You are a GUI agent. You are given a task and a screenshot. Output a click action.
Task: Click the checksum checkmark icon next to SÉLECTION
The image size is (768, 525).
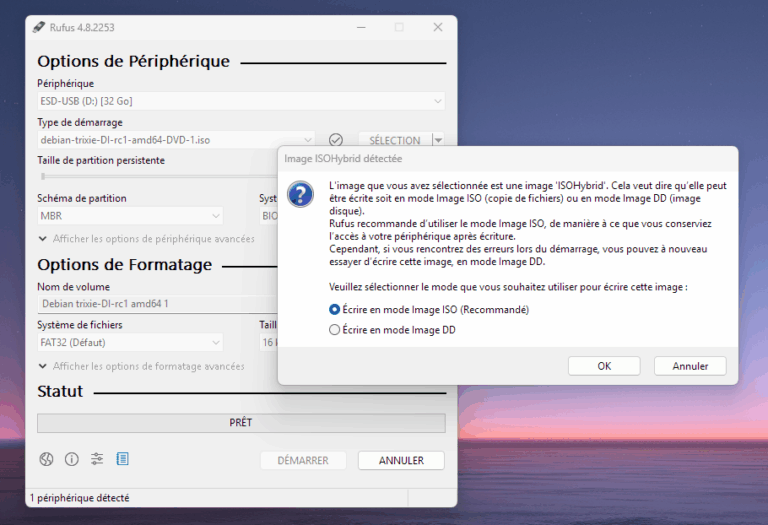(336, 140)
